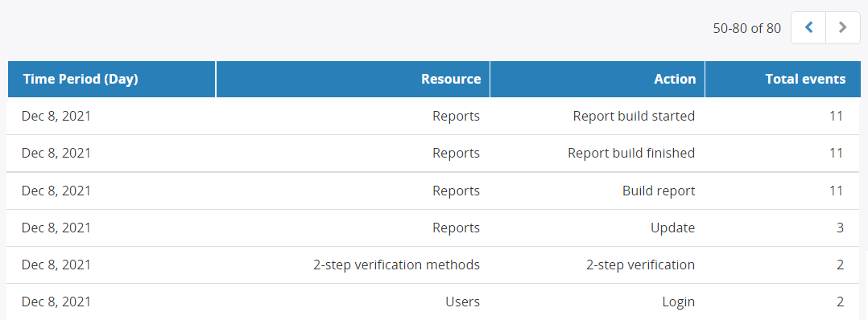Viewport: 868px width, 320px height.
Task: Click total events 3 in the 'Update' row
Action: pyautogui.click(x=841, y=228)
